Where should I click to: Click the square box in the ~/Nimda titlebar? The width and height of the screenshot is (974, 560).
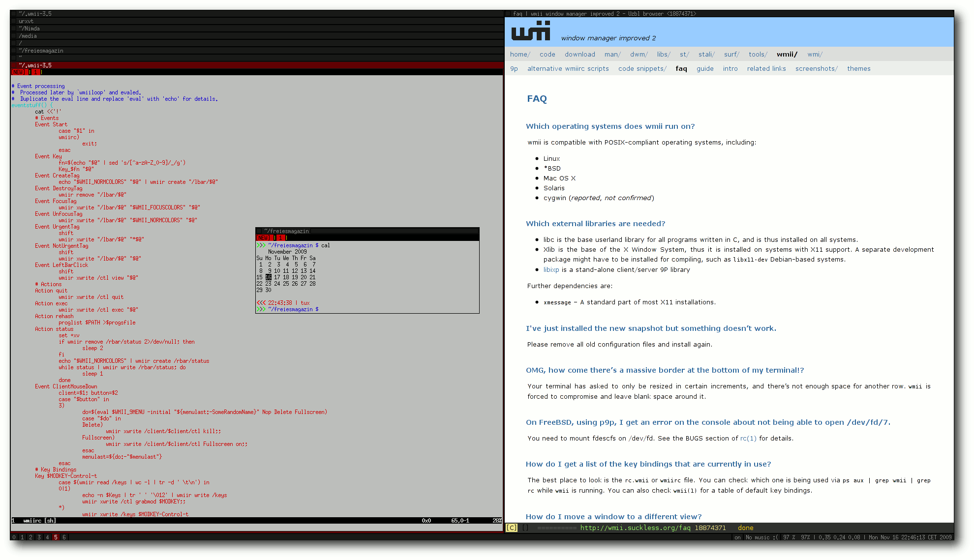point(14,29)
